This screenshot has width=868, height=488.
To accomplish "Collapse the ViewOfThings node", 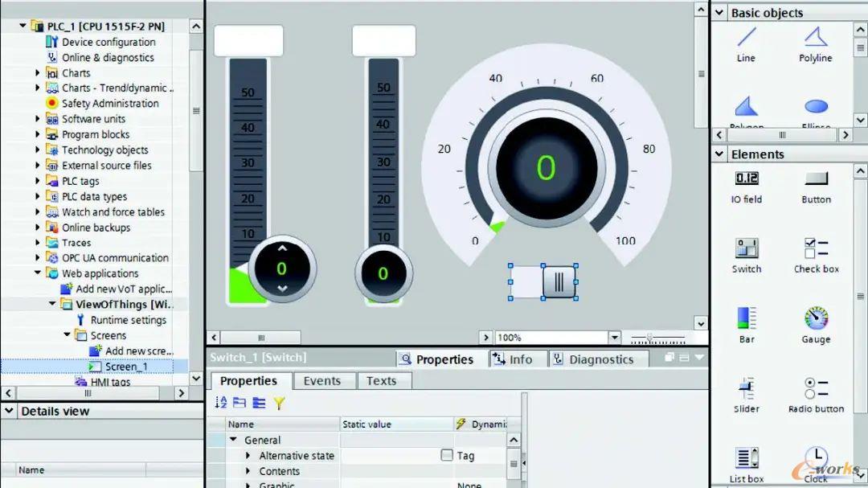I will point(52,304).
